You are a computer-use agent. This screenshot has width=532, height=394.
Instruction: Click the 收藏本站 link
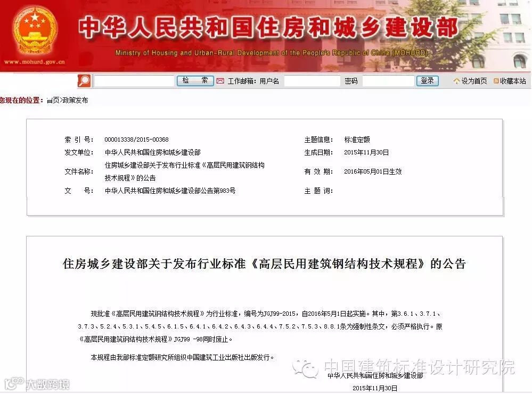pyautogui.click(x=513, y=81)
